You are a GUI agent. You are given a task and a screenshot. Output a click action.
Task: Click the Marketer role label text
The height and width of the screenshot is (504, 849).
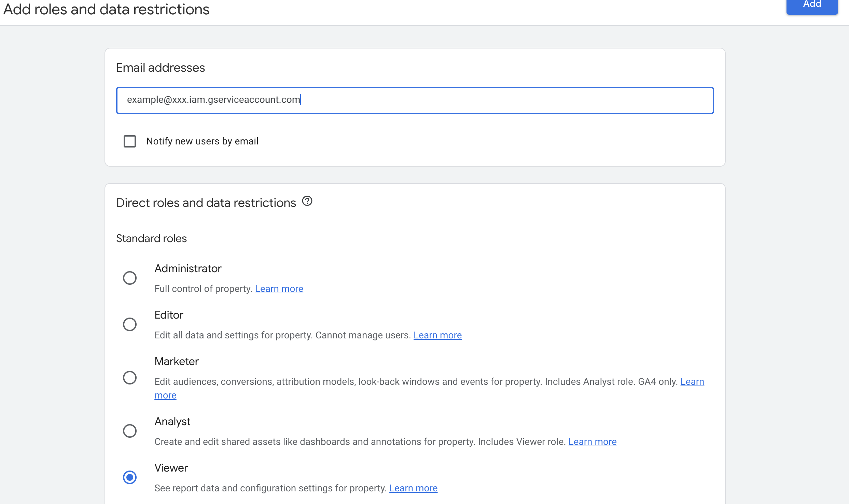pos(176,361)
